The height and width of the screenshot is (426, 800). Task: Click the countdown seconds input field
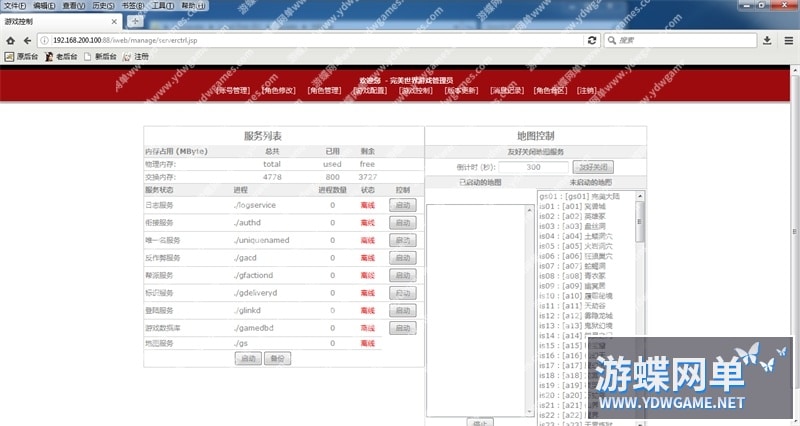(533, 167)
